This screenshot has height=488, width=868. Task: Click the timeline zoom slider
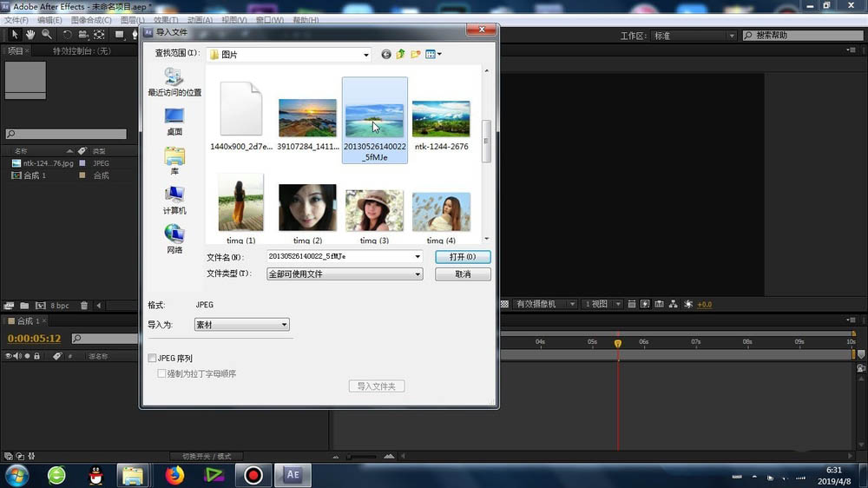(362, 457)
